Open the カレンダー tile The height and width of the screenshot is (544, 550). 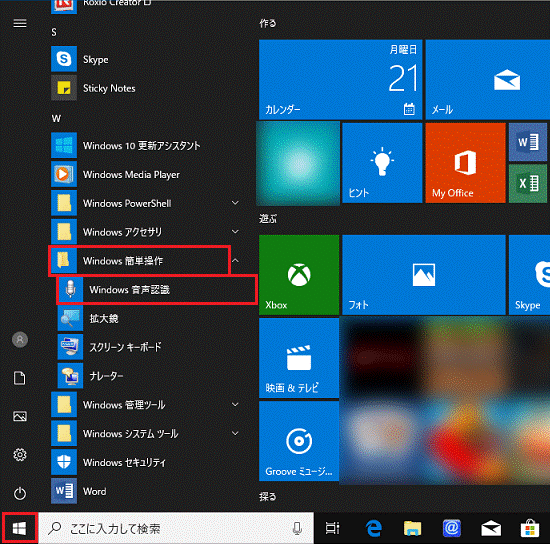[x=340, y=79]
